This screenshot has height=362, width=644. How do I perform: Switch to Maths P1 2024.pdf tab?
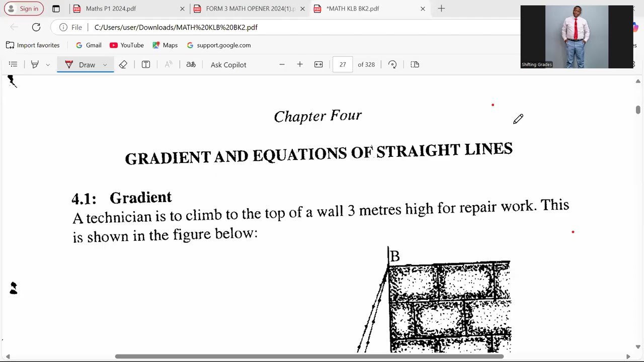click(x=128, y=9)
